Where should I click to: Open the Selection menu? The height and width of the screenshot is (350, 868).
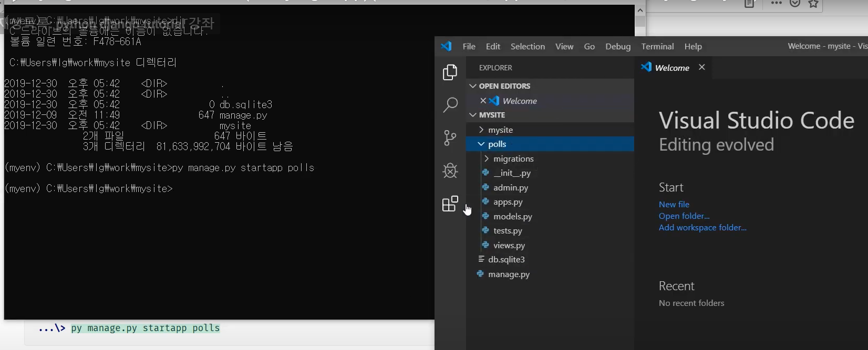[528, 46]
